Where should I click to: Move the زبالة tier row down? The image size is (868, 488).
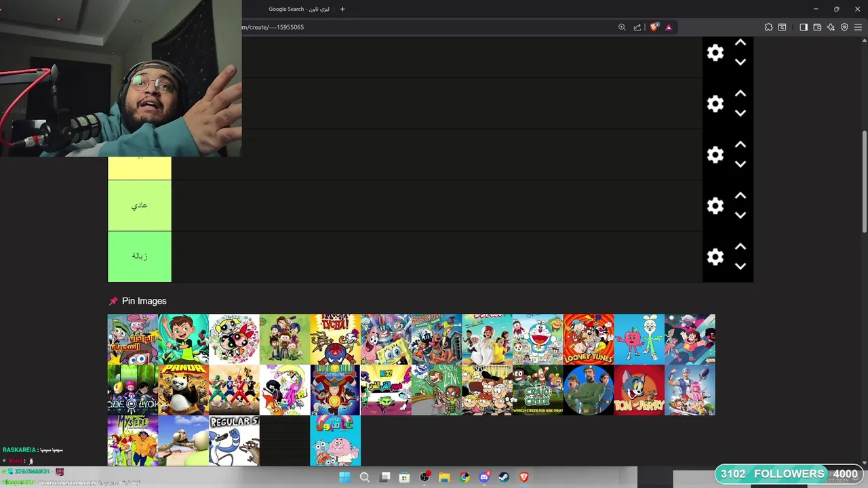741,266
